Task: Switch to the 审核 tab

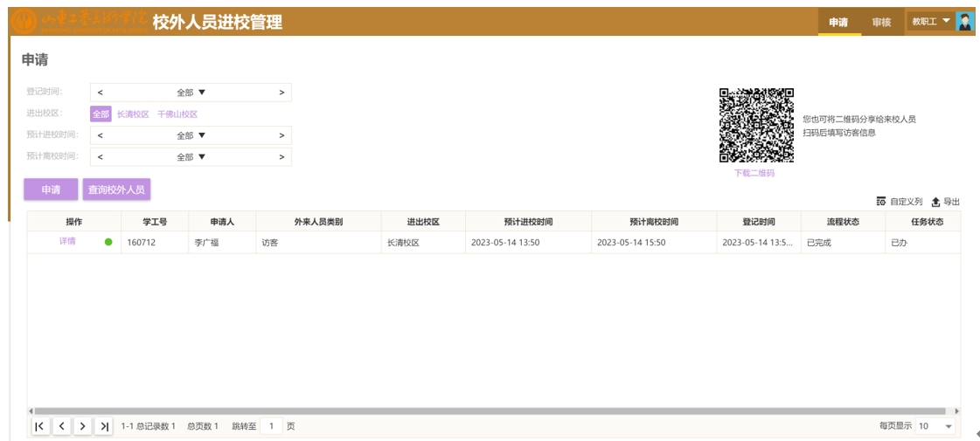Action: (x=881, y=22)
